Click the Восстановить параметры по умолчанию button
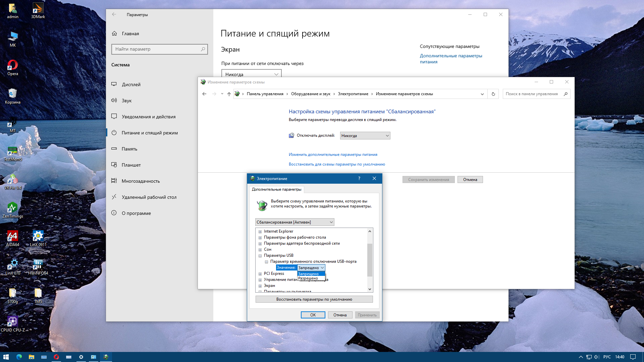Image resolution: width=644 pixels, height=362 pixels. (314, 299)
